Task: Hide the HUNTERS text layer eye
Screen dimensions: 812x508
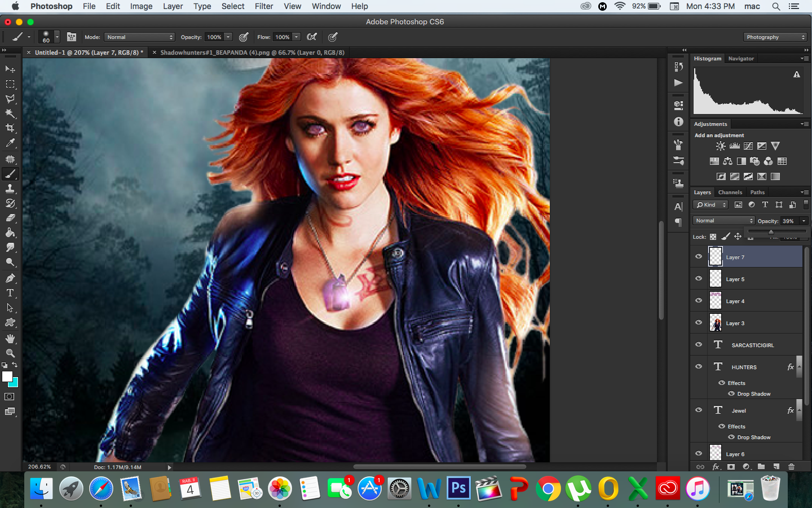Action: [x=699, y=366]
